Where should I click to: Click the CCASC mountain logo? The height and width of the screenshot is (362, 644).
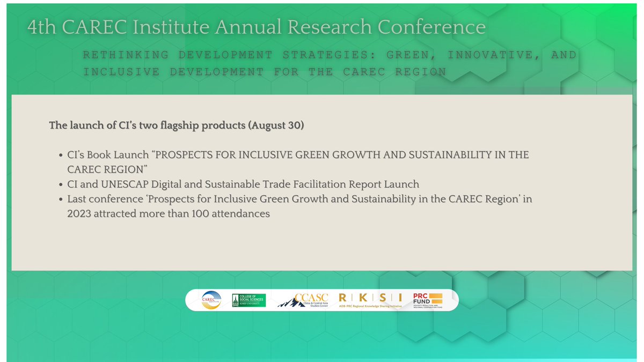[303, 300]
